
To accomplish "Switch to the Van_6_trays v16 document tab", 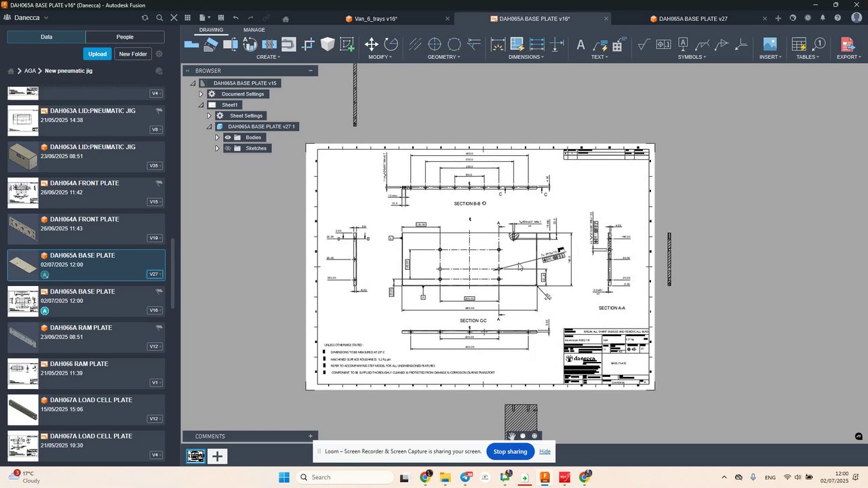I will [x=376, y=19].
